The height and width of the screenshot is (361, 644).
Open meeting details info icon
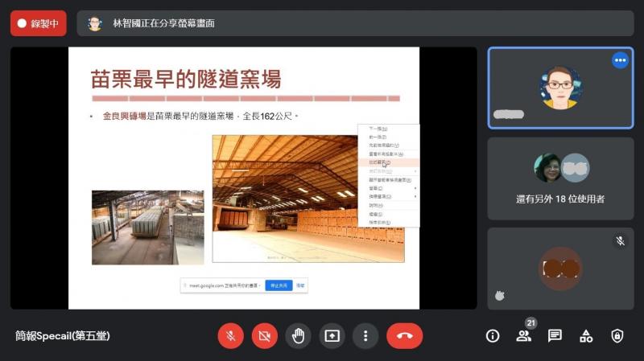493,336
